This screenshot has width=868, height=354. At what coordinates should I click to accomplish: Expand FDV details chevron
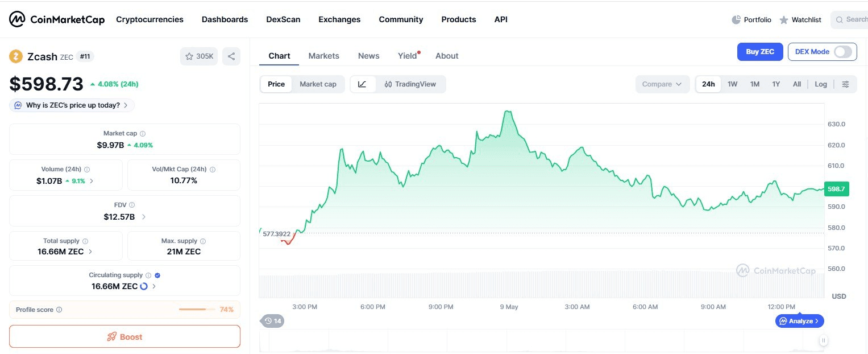(144, 217)
